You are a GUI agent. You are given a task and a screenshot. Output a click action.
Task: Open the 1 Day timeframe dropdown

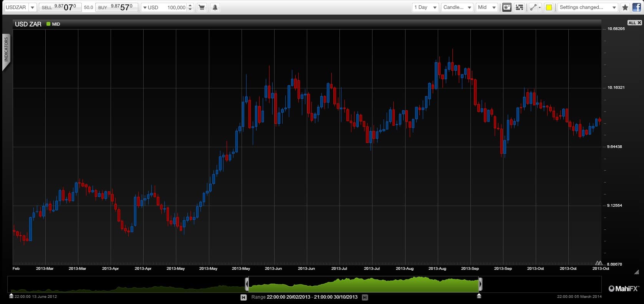tap(425, 7)
